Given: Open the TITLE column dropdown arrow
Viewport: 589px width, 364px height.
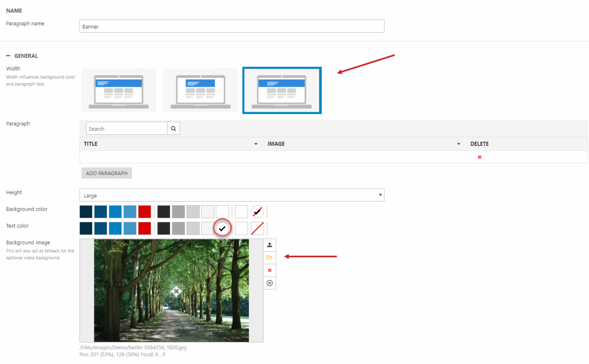Looking at the screenshot, I should point(256,144).
